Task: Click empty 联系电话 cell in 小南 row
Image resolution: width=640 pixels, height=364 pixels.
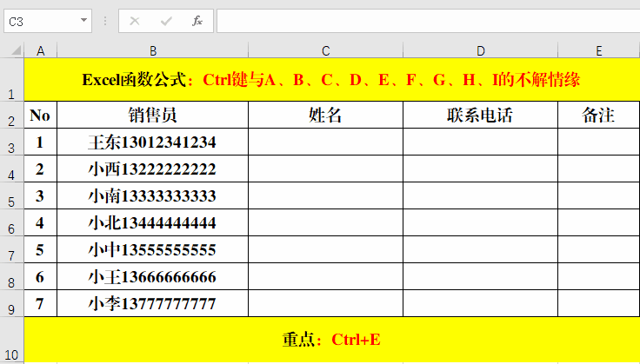Action: click(x=480, y=195)
